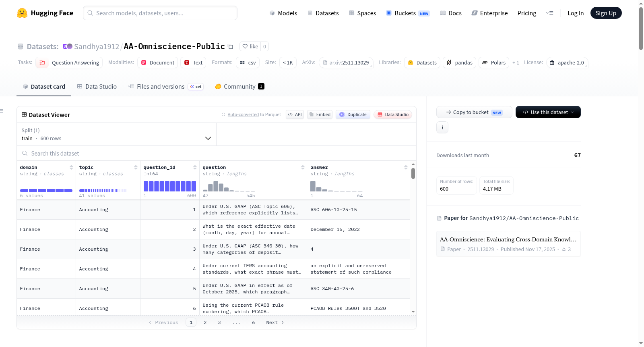The height and width of the screenshot is (347, 644).
Task: Go to the Pricing page
Action: pyautogui.click(x=527, y=13)
